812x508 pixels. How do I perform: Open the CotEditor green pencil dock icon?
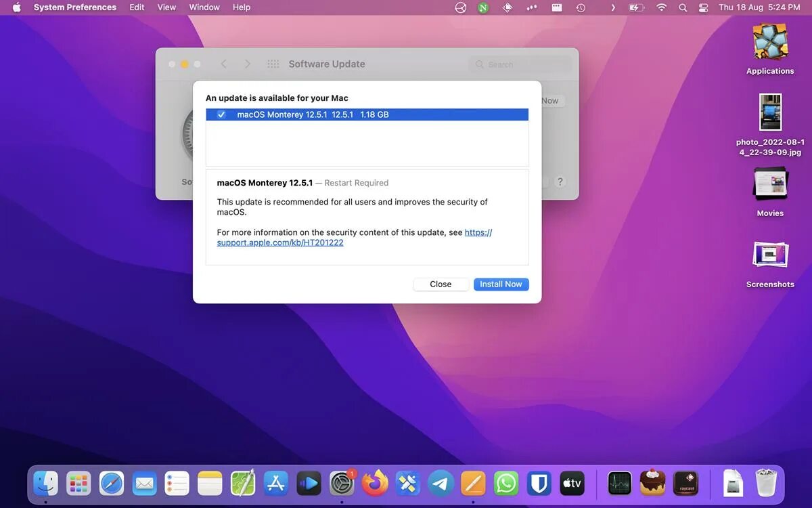[x=243, y=483]
